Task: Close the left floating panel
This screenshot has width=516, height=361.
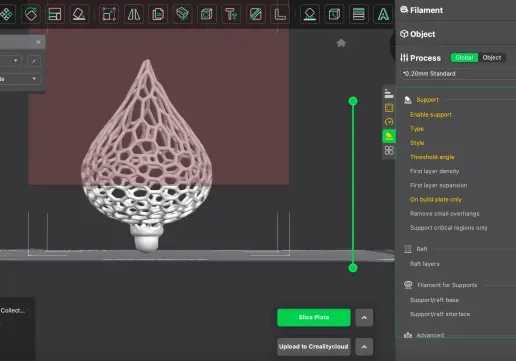Action: pos(38,42)
